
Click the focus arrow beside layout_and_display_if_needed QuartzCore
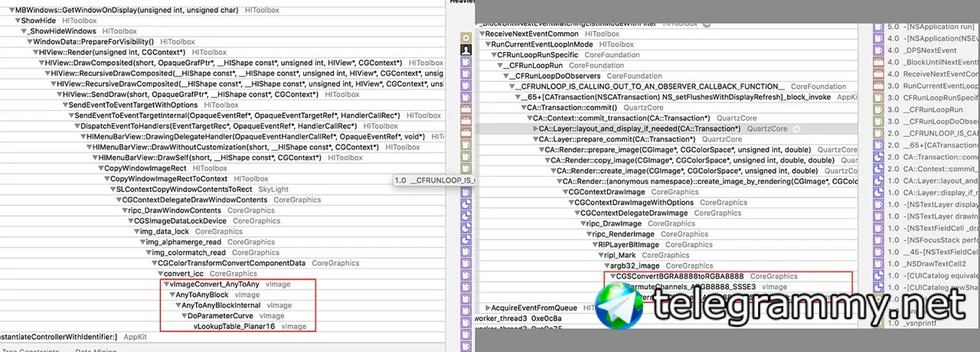[x=795, y=129]
